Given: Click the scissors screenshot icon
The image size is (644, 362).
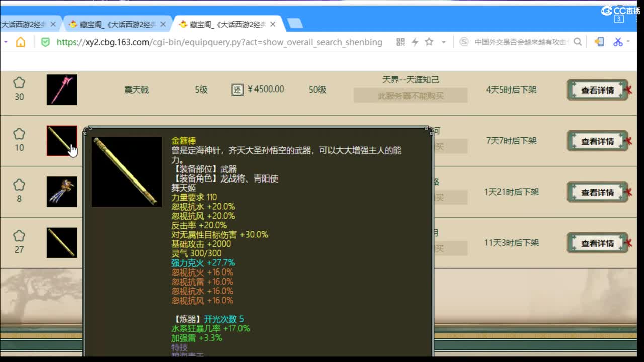Looking at the screenshot, I should click(x=618, y=42).
